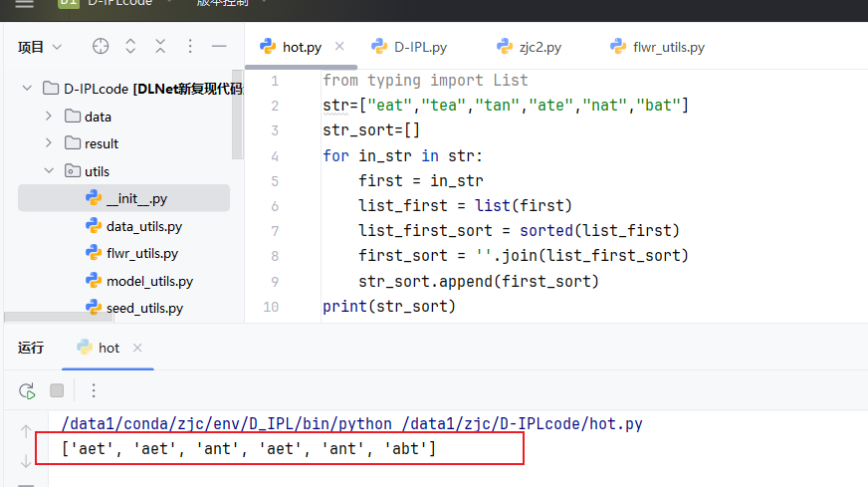This screenshot has height=487, width=868.
Task: Switch to the zjc2.py editor tab
Action: pyautogui.click(x=530, y=47)
